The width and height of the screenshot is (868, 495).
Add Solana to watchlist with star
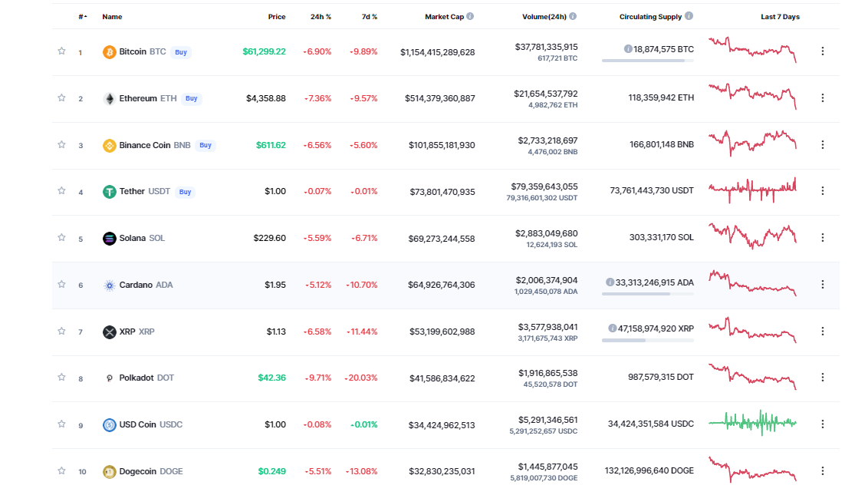61,238
